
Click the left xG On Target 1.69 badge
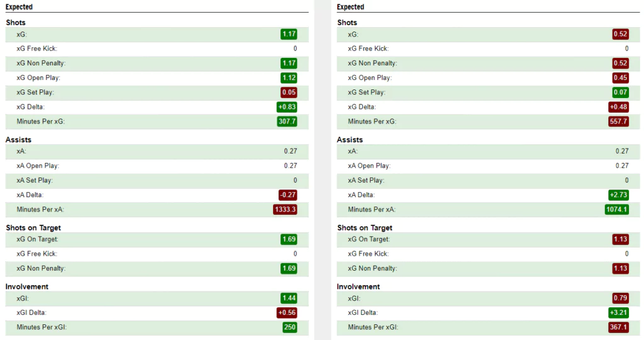(289, 239)
